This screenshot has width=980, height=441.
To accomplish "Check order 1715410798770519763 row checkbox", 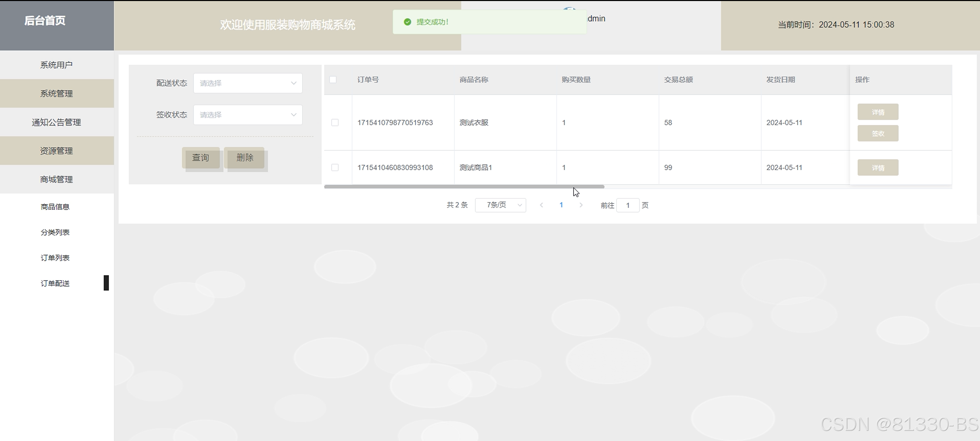I will tap(335, 122).
